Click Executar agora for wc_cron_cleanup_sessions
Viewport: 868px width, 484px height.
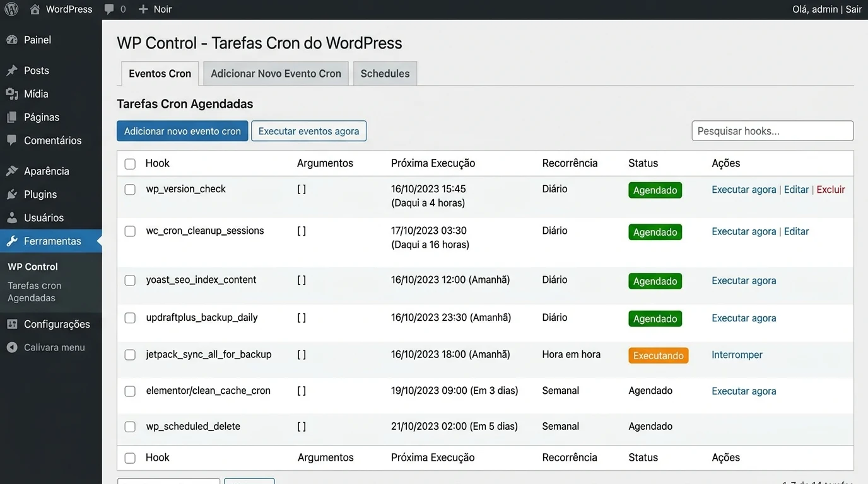pos(744,231)
